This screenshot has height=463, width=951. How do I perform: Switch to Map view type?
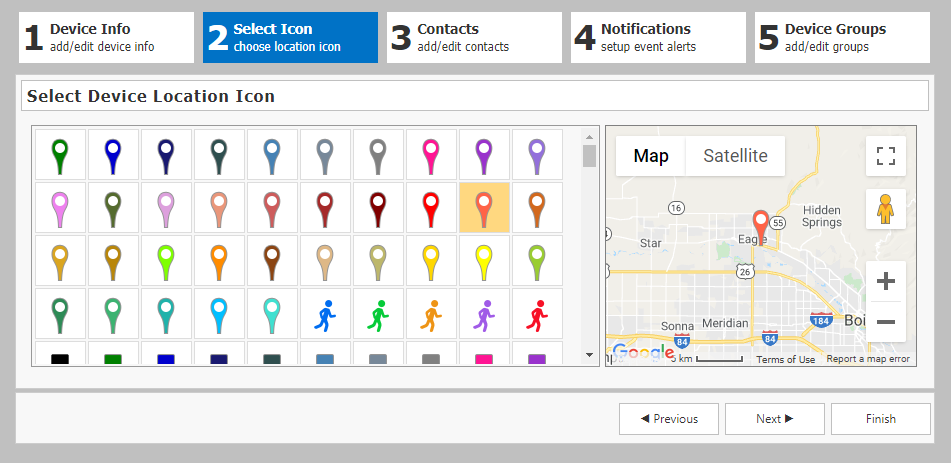point(651,156)
